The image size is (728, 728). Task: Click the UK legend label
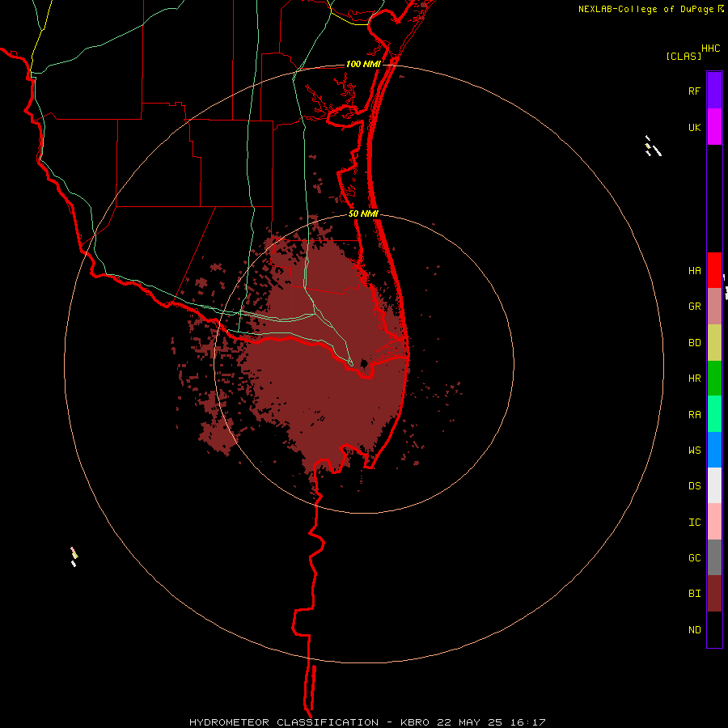[694, 128]
